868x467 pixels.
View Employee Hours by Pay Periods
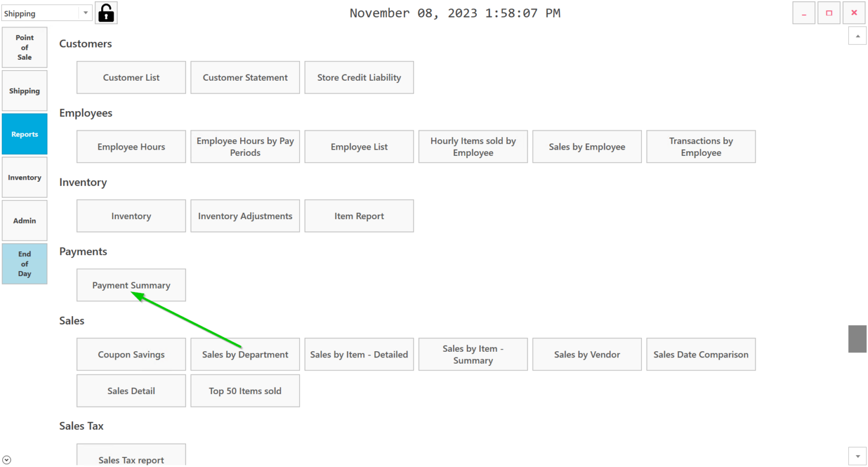coord(245,146)
